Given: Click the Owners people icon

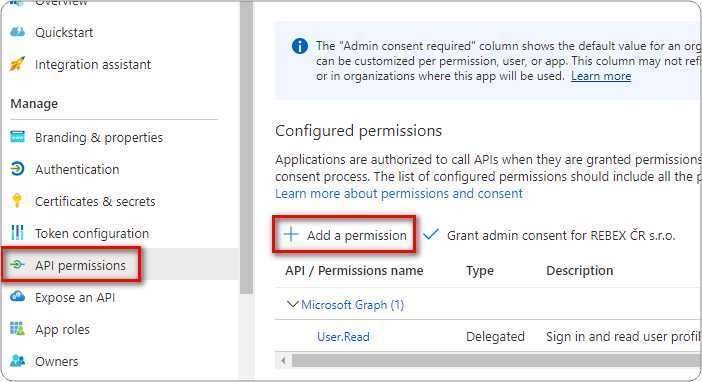Looking at the screenshot, I should [17, 361].
